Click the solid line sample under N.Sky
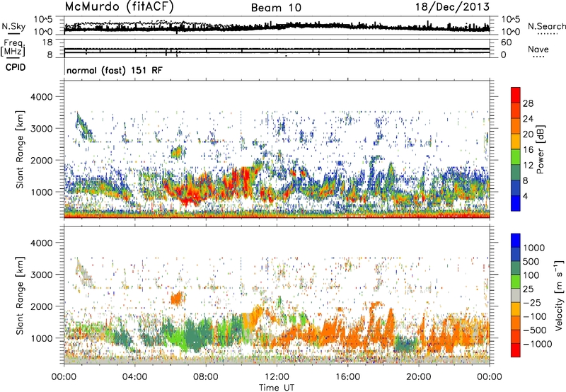 (x=13, y=33)
